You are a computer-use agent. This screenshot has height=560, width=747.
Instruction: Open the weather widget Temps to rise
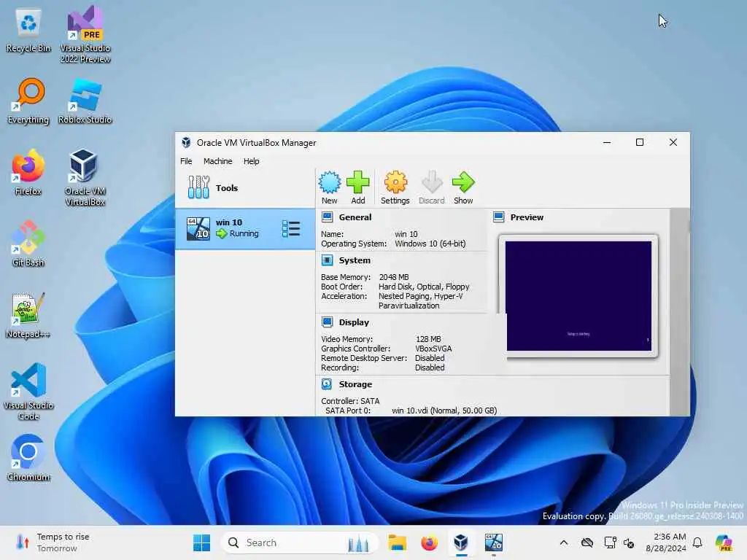[53, 542]
